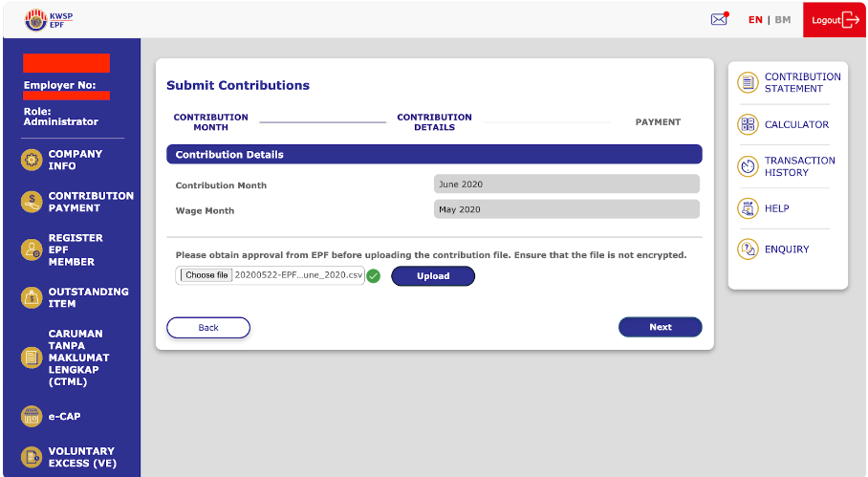
Task: Open Contribution Statement document icon
Action: (748, 82)
